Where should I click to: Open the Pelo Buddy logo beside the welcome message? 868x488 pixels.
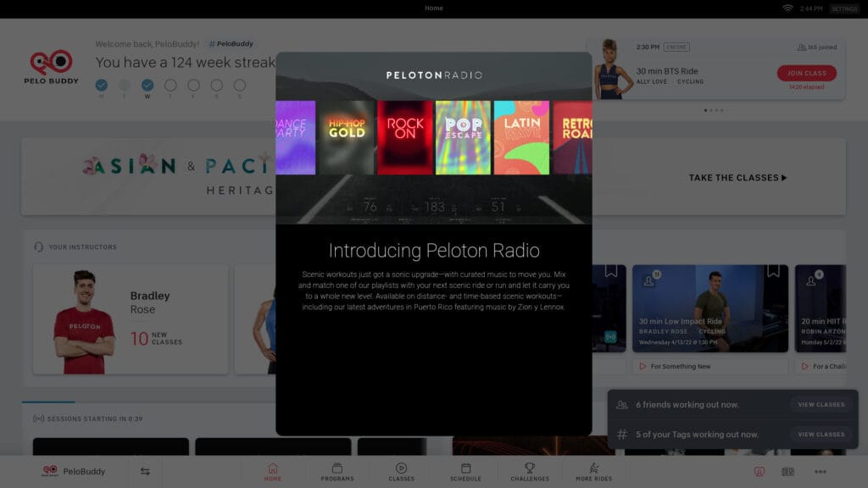(x=51, y=68)
